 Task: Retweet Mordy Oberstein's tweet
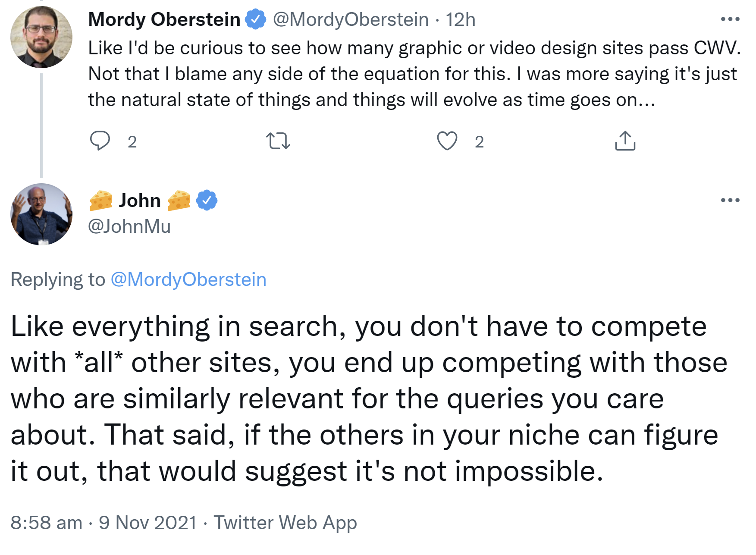[x=278, y=141]
